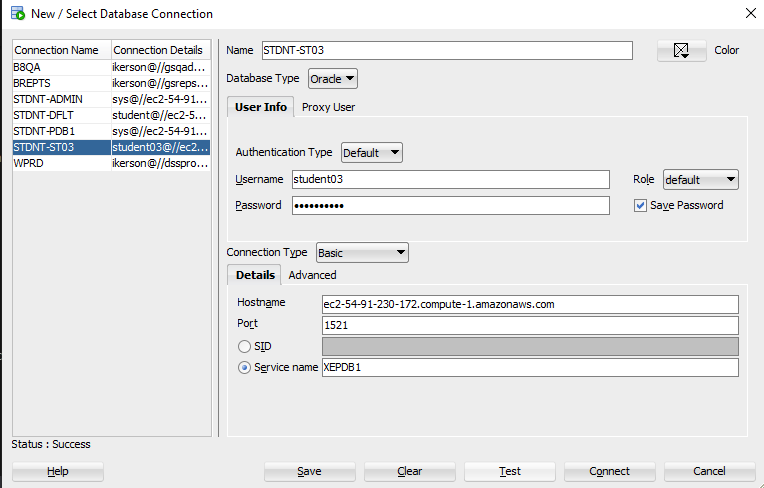Screen dimensions: 764x488
Task: Select the STDNT-ADMIN connection row
Action: (112, 99)
